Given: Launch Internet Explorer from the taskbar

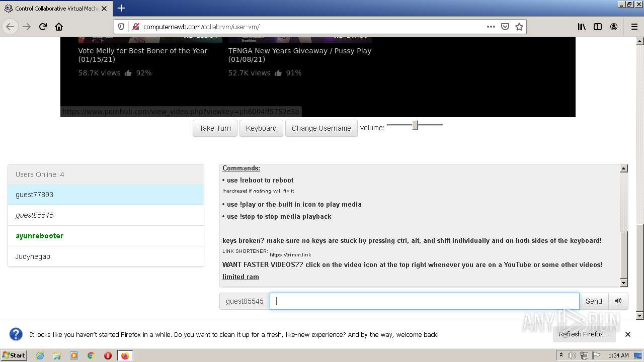Looking at the screenshot, I should 40,355.
